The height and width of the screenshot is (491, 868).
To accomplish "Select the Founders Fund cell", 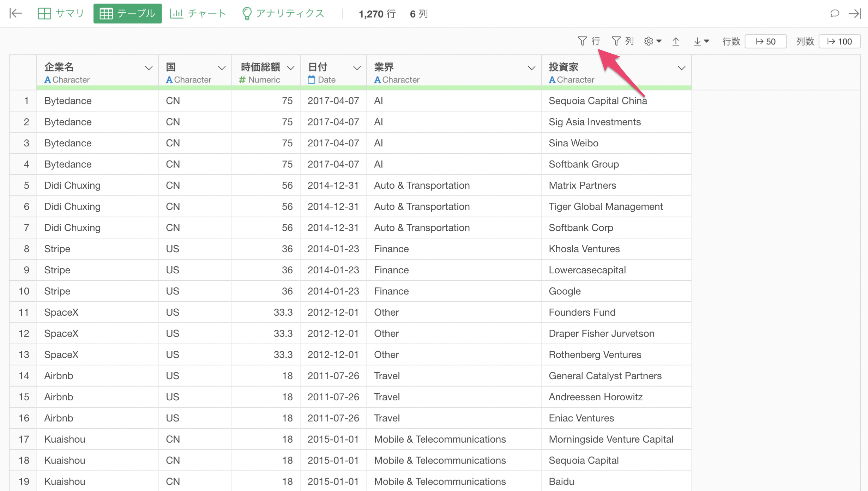I will 616,312.
